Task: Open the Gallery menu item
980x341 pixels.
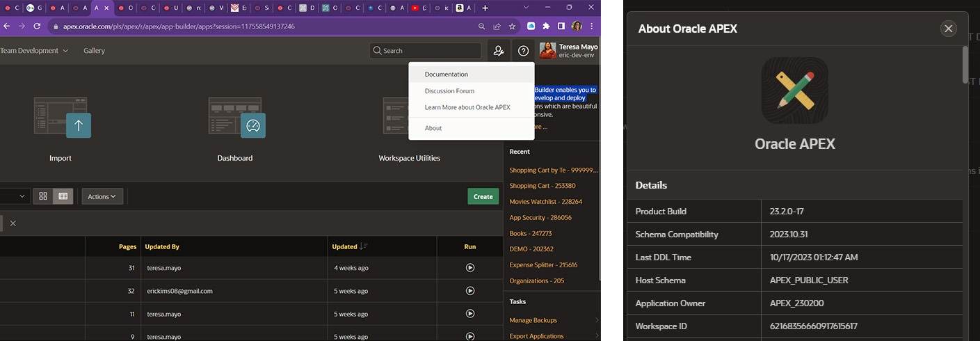Action: point(94,51)
